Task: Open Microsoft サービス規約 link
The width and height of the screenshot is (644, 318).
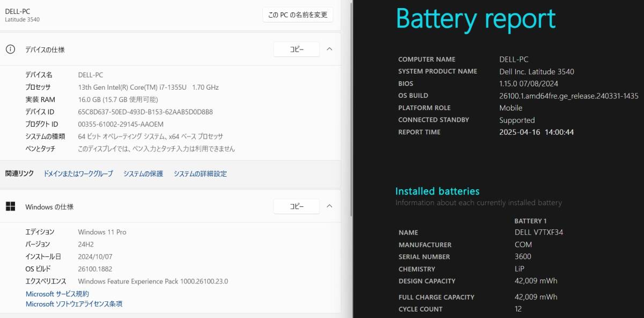Action: coord(57,294)
